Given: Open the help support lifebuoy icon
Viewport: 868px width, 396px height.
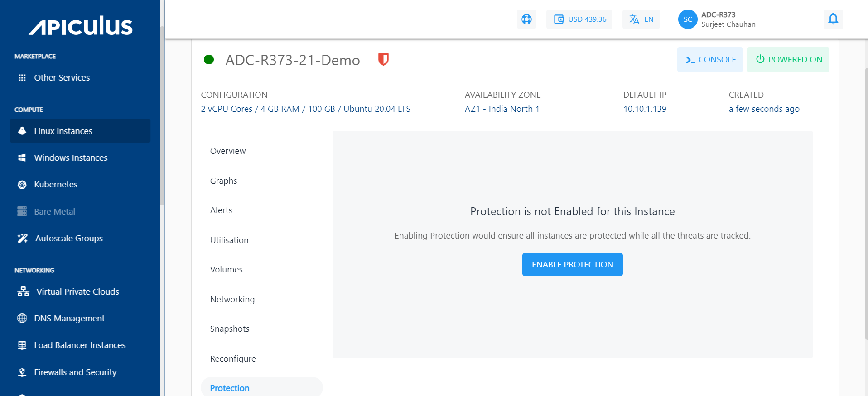Looking at the screenshot, I should click(x=526, y=19).
